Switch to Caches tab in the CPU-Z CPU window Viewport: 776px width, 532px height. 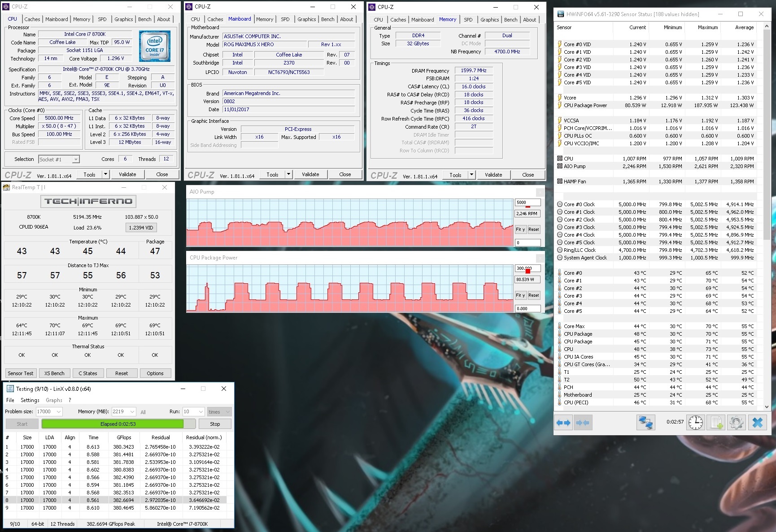pyautogui.click(x=32, y=19)
